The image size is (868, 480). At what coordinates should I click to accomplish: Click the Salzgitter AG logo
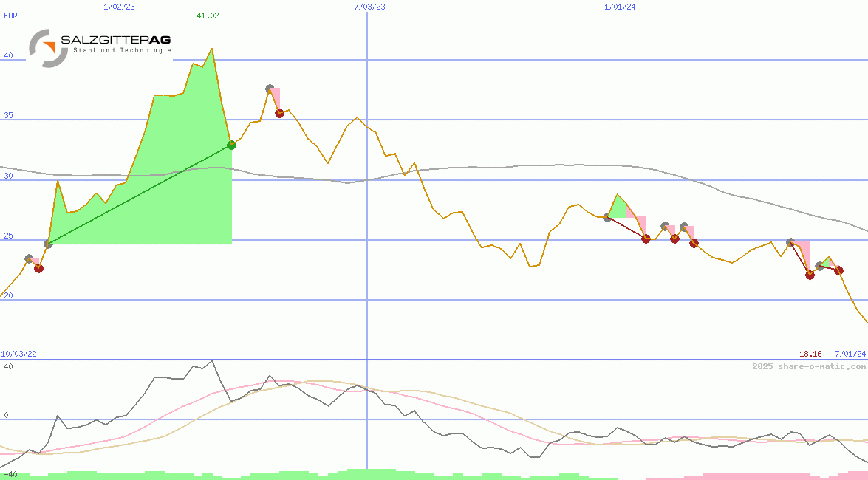tap(100, 47)
